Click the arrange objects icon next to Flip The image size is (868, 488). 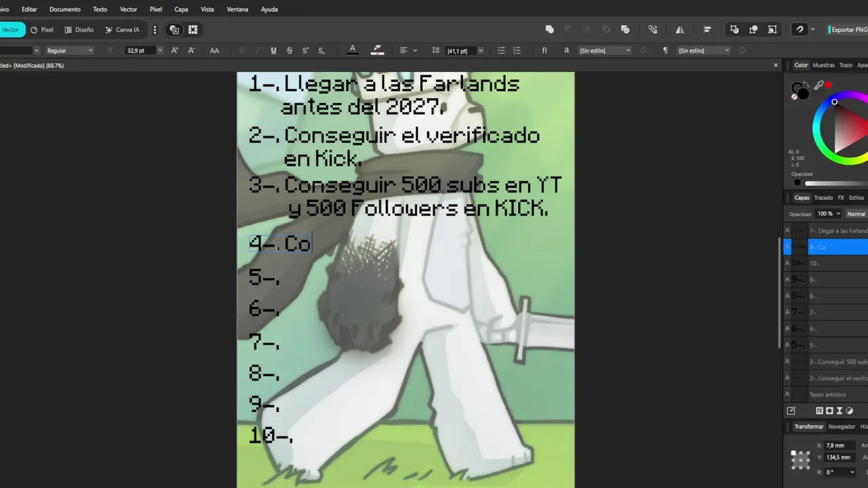coord(652,30)
